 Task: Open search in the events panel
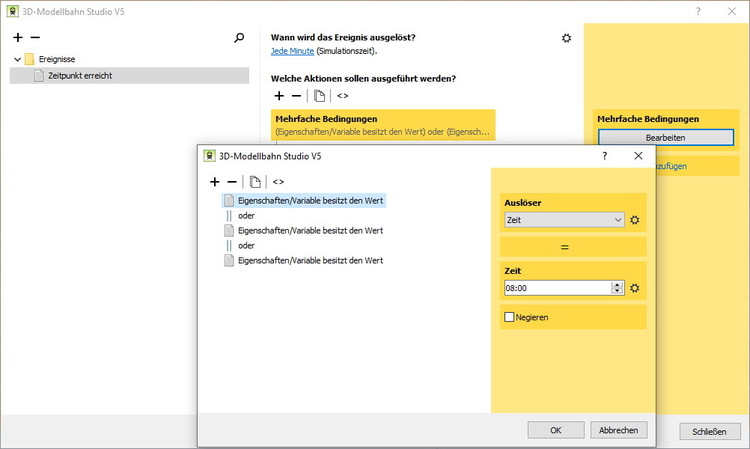239,38
